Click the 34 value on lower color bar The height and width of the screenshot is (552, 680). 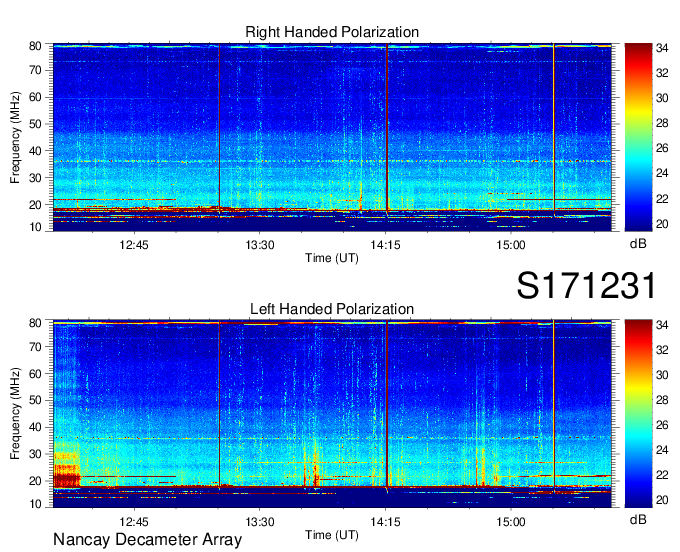662,325
